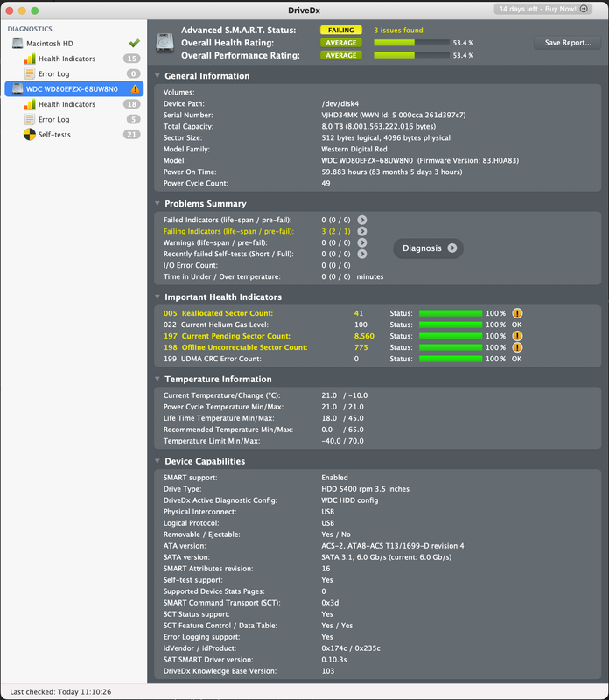Image resolution: width=609 pixels, height=700 pixels.
Task: Click the 15 badge on Macintosh HD Health Indicators
Action: tap(132, 59)
